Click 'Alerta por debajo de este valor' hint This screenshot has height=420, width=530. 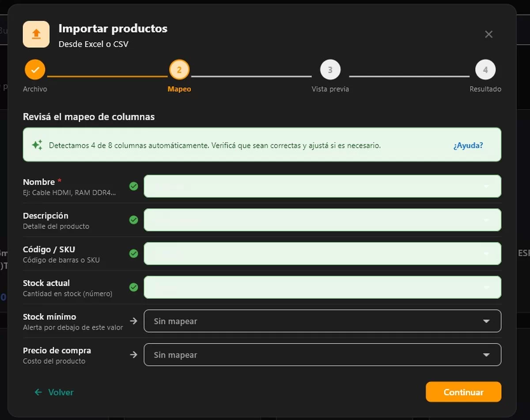click(x=73, y=327)
